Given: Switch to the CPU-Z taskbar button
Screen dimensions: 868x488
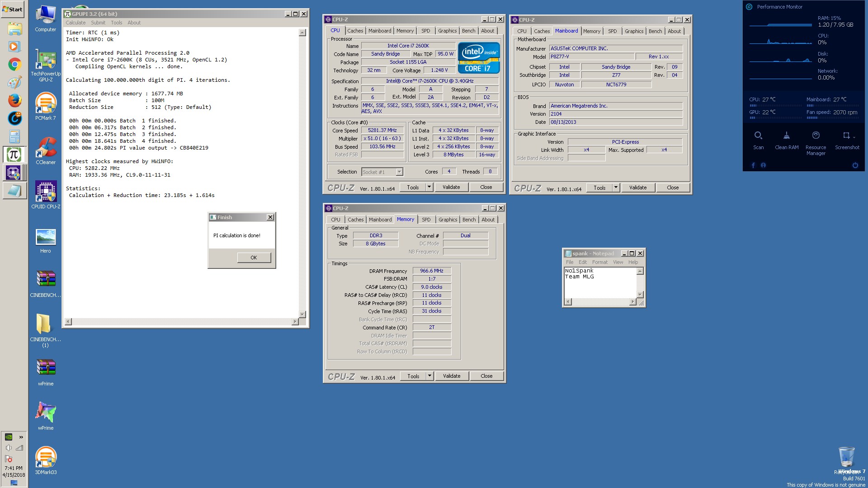Looking at the screenshot, I should click(x=14, y=173).
